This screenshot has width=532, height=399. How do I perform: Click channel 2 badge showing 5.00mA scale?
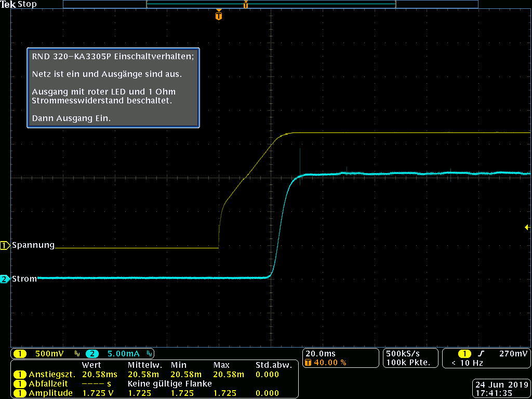(92, 354)
